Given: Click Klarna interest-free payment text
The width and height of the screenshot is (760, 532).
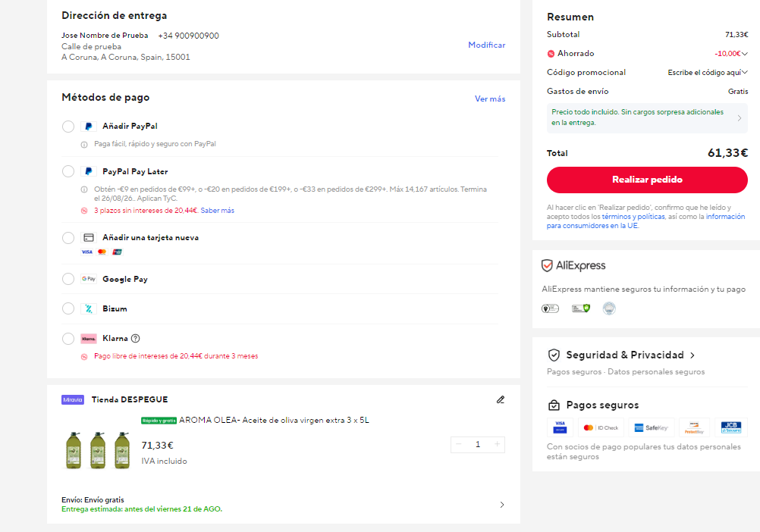Looking at the screenshot, I should coord(176,356).
